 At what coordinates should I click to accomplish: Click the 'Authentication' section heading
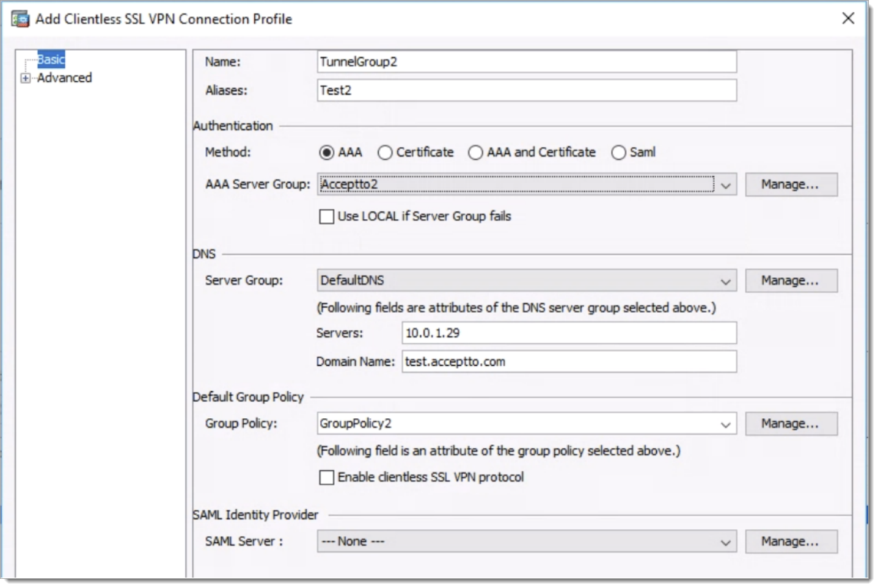[233, 126]
